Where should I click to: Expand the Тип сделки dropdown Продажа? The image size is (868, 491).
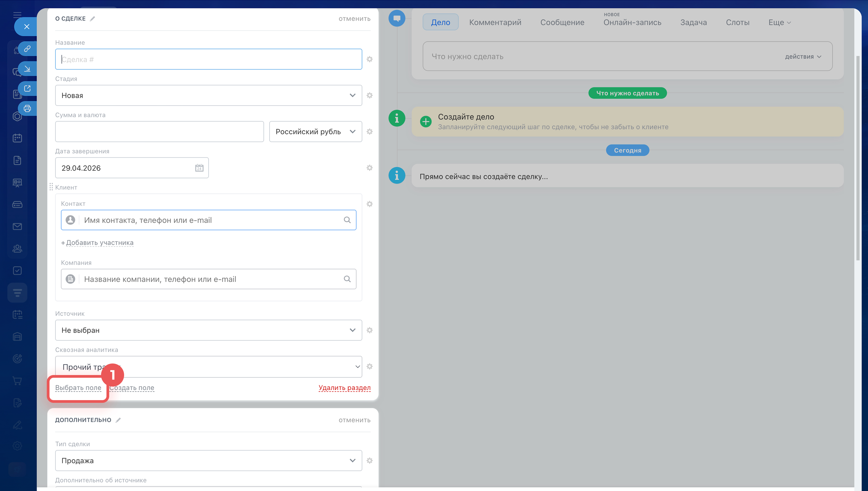(208, 461)
